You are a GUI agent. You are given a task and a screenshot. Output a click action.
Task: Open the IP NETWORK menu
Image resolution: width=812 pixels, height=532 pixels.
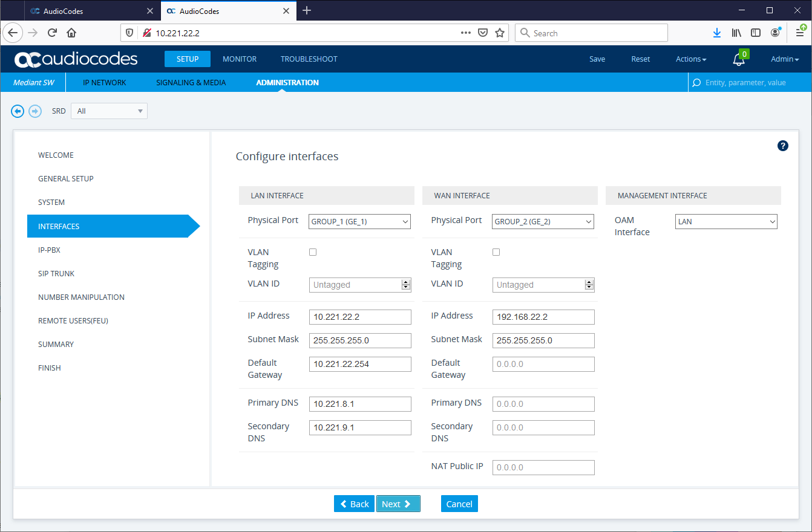point(105,83)
